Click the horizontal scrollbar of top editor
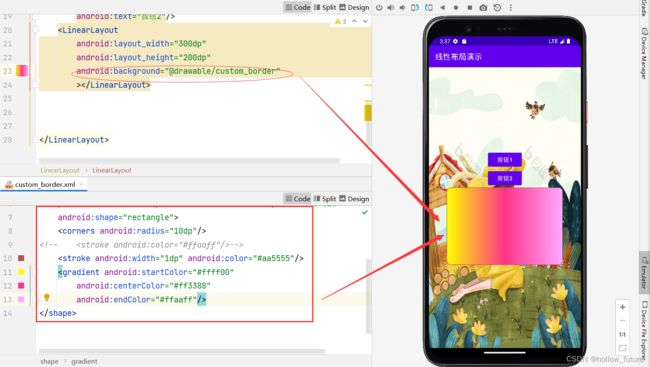 pyautogui.click(x=189, y=160)
